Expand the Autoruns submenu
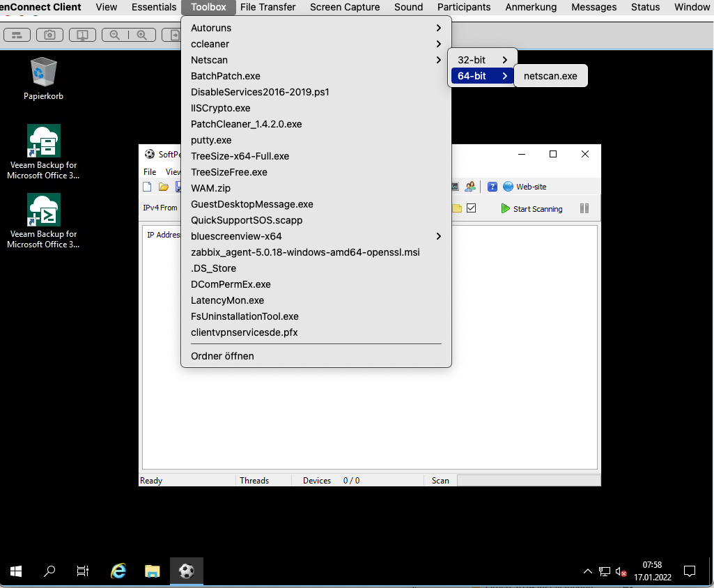Screen dimensions: 714x588 316,28
